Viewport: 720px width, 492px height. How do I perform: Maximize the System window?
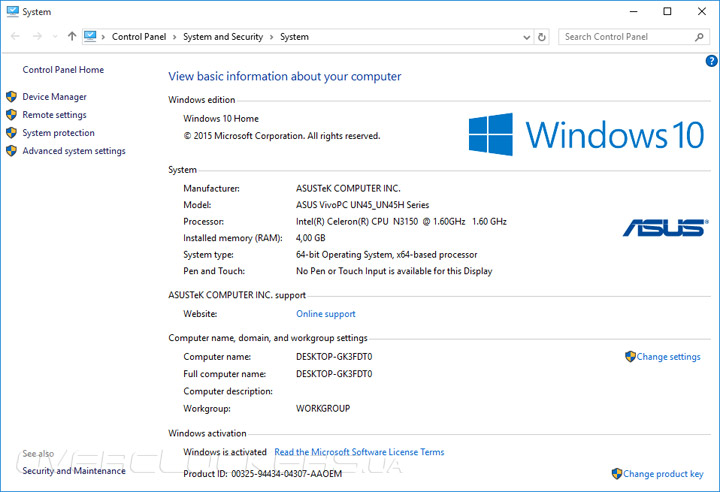click(x=668, y=11)
